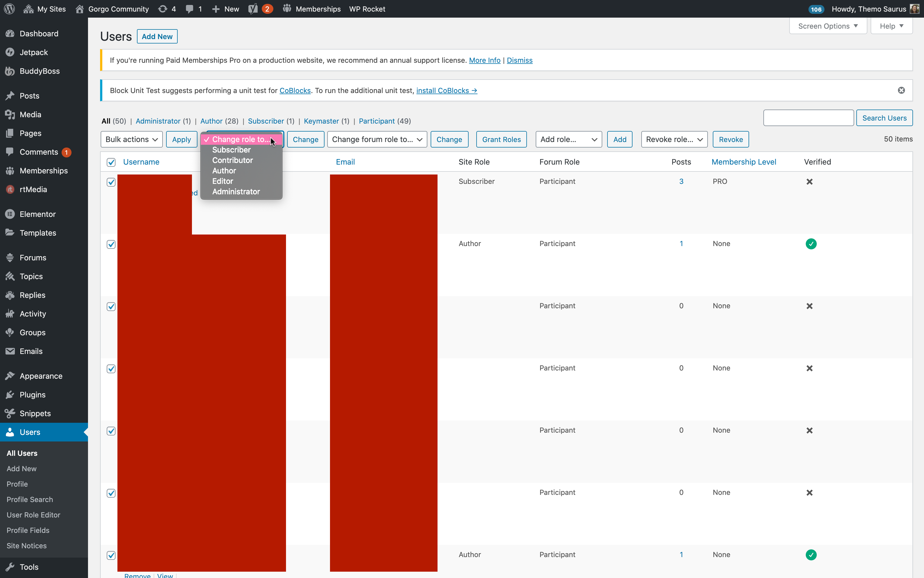Screen dimensions: 924x578
Task: Choose the 'Change role to...' option
Action: 241,139
